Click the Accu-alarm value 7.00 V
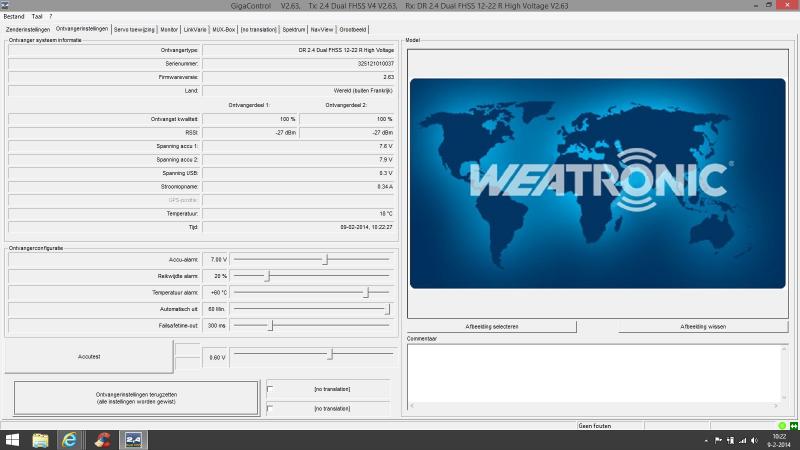The image size is (800, 450). [215, 260]
